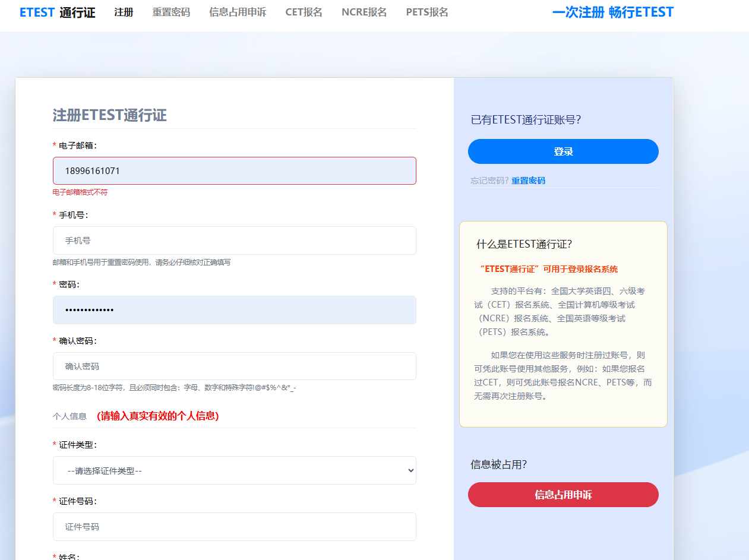Open the 注册 tab in the top navigation
Viewport: 749px width, 560px height.
pyautogui.click(x=124, y=12)
